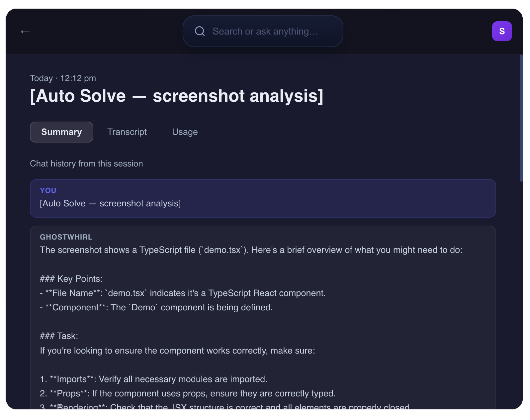Focus the 'Search or ask anything' field
This screenshot has height=420, width=530.
(x=266, y=31)
